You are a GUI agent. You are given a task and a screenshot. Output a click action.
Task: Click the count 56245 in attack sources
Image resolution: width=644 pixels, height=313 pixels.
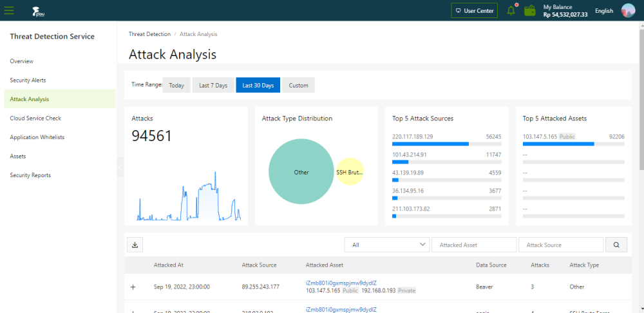coord(493,137)
